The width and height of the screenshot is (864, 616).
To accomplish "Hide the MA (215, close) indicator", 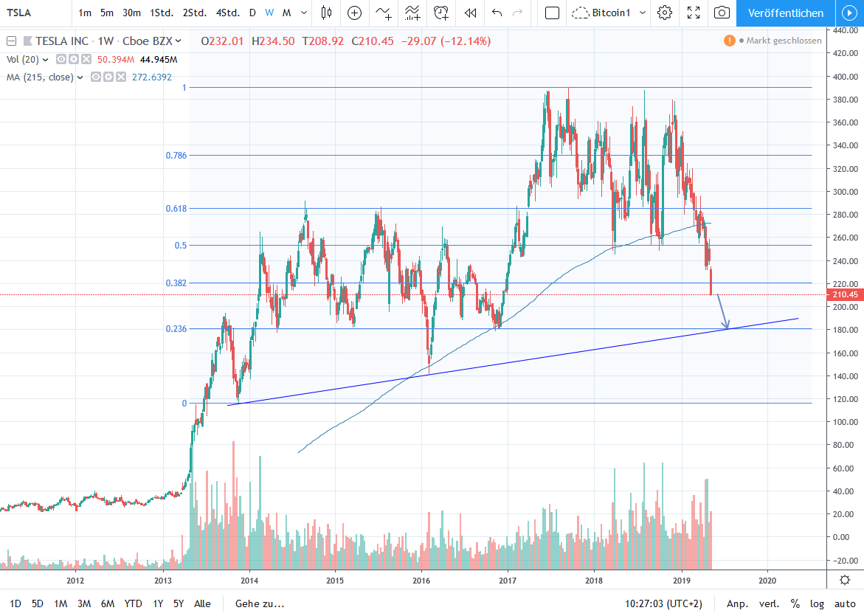I will (96, 77).
